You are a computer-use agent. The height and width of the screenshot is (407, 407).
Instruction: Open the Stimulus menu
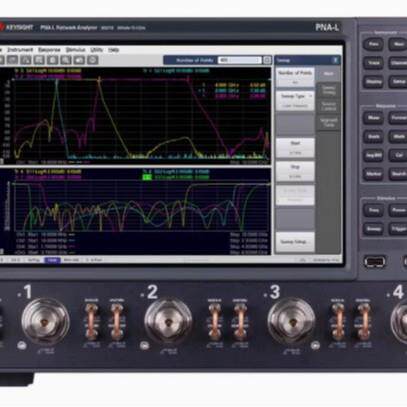click(75, 50)
